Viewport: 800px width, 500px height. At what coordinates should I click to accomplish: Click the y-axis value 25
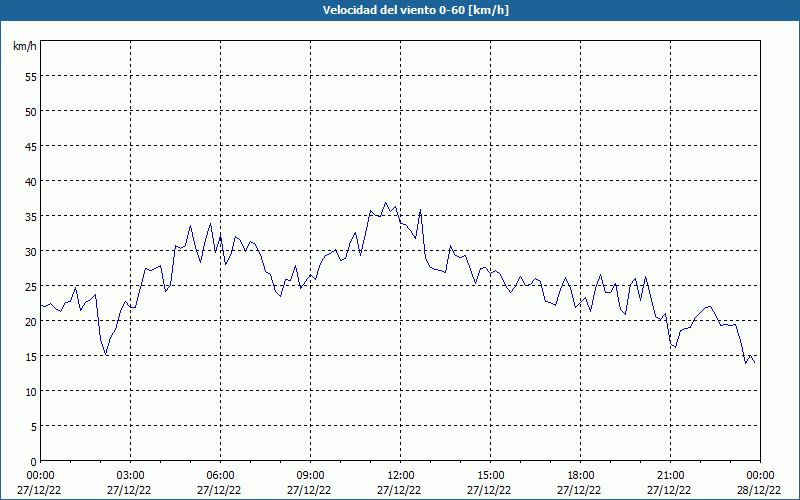[x=31, y=286]
